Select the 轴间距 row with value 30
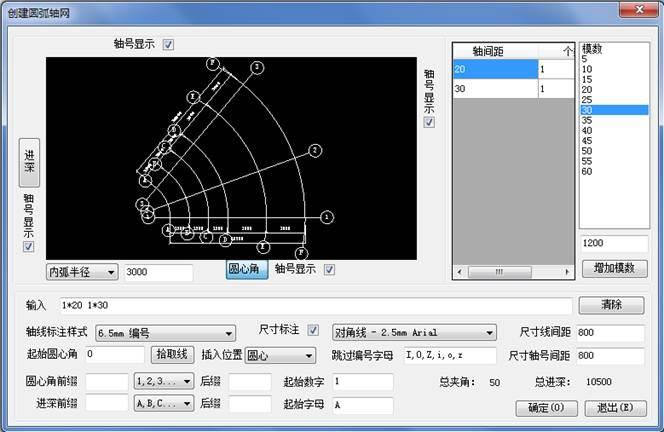This screenshot has width=664, height=432. tap(494, 89)
